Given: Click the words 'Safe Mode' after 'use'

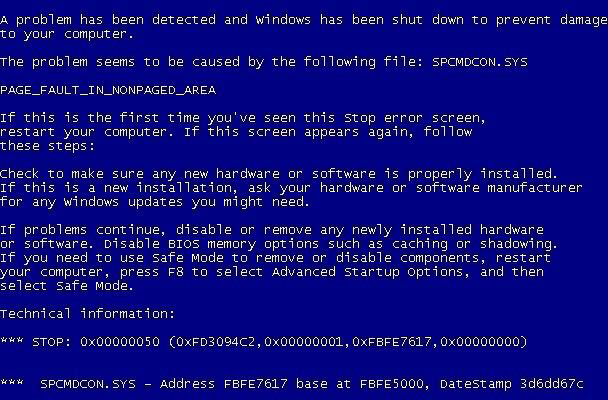Looking at the screenshot, I should [x=188, y=258].
